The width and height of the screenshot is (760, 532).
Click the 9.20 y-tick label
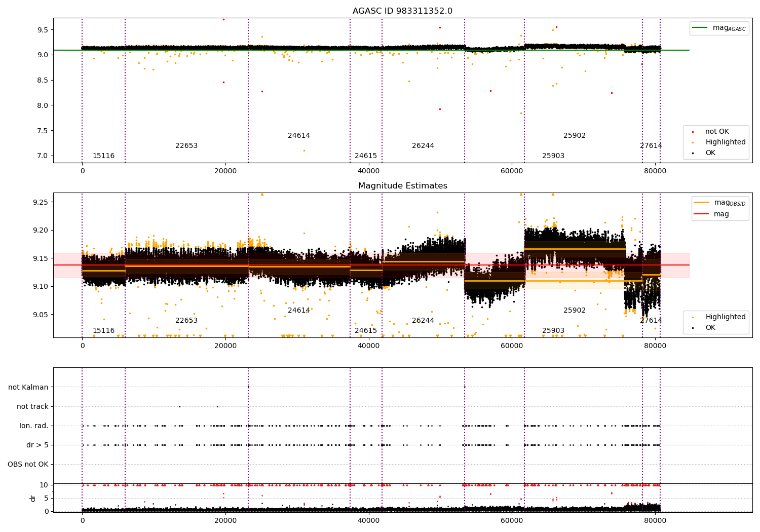(41, 231)
